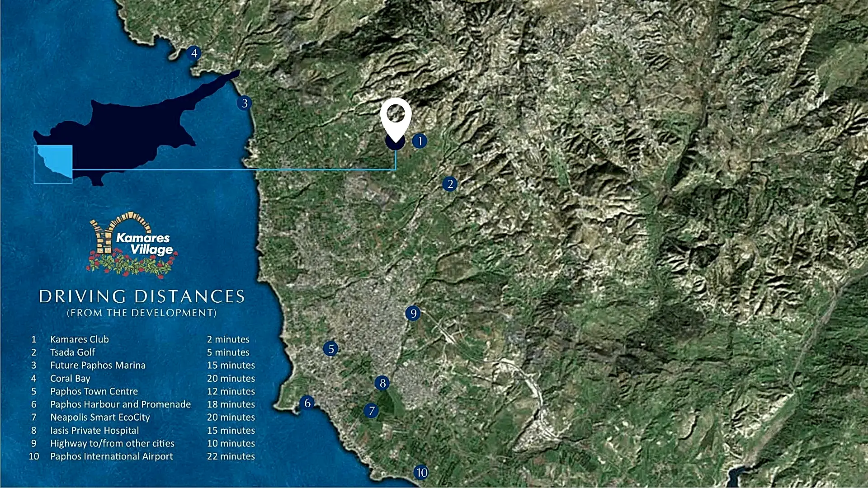The width and height of the screenshot is (868, 488).
Task: Click the 15 minutes value for Future Marina
Action: (231, 365)
